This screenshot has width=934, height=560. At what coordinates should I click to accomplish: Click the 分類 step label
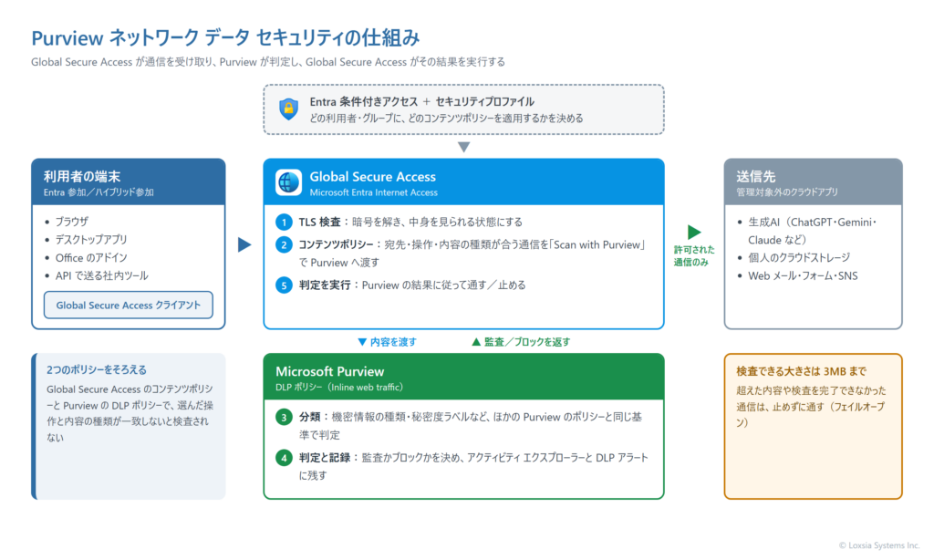coord(310,417)
